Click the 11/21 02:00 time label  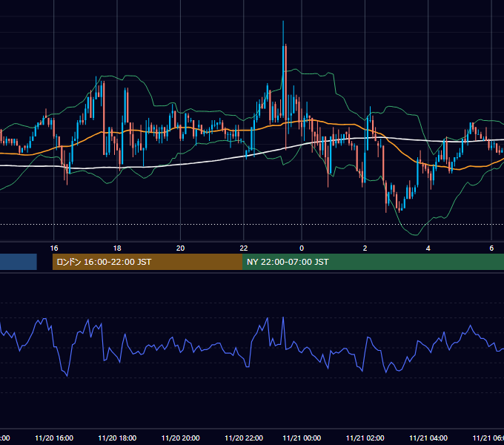click(365, 438)
